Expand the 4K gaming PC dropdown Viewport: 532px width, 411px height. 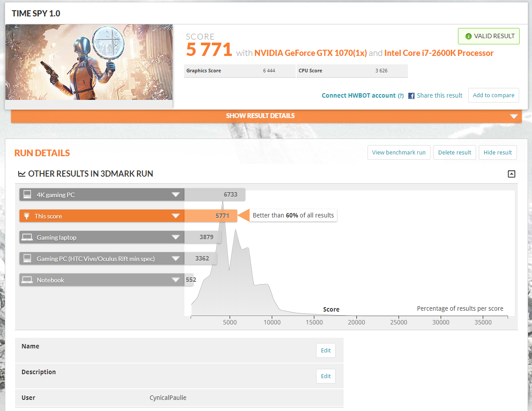pos(176,195)
